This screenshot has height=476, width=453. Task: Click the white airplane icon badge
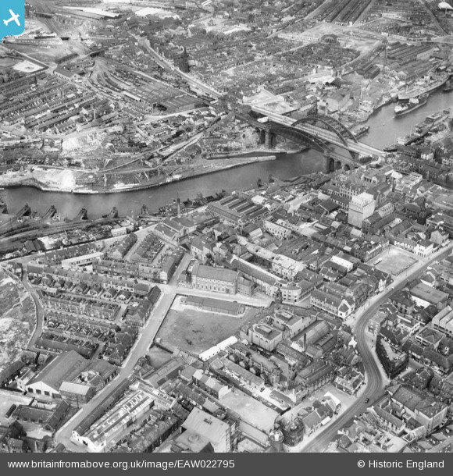(12, 18)
